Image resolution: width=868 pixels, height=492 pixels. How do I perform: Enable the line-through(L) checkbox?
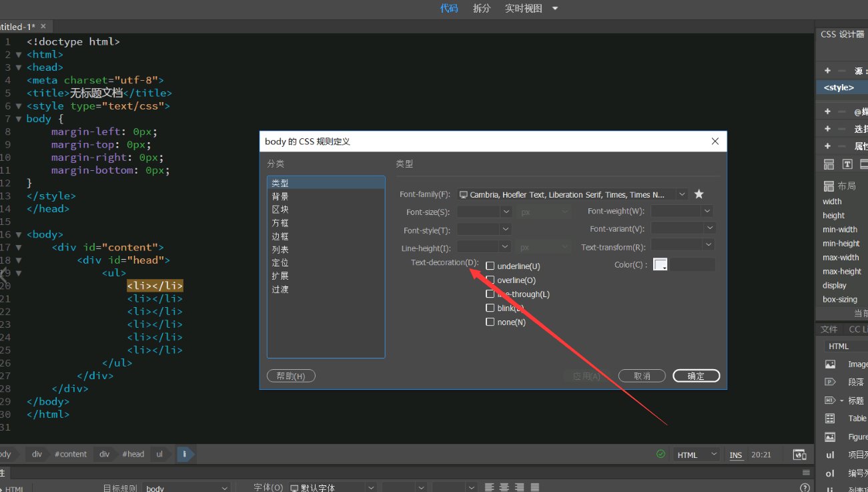pos(490,294)
